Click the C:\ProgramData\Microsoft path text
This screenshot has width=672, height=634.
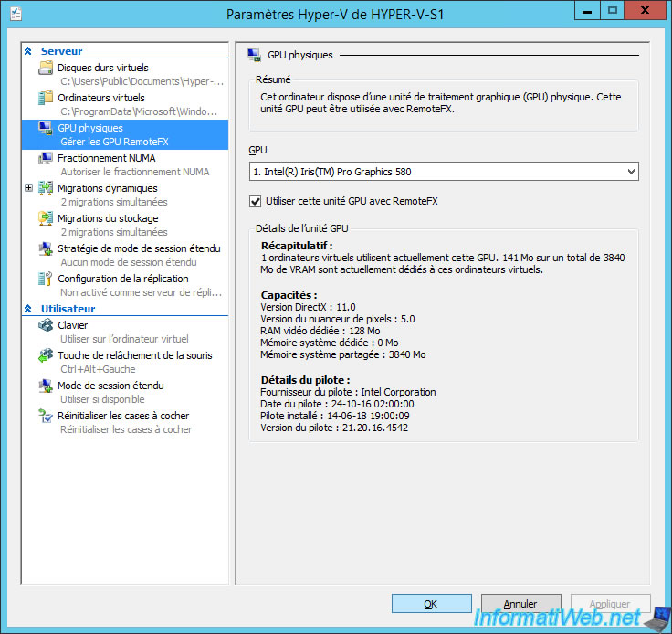coord(139,111)
